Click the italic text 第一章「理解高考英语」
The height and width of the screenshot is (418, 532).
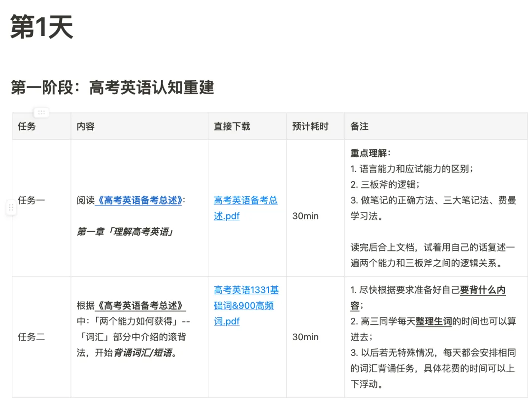coord(125,232)
